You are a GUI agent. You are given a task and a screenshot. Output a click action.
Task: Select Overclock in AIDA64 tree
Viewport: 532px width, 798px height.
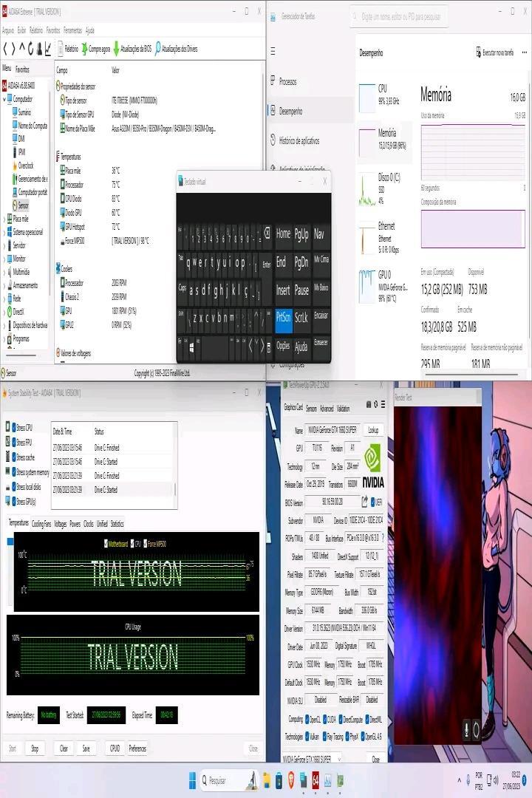point(25,166)
